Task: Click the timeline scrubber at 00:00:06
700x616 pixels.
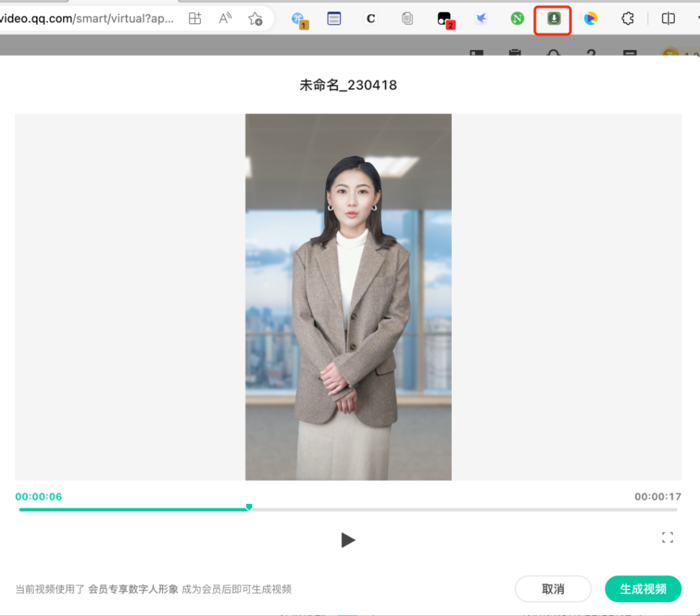Action: tap(249, 507)
